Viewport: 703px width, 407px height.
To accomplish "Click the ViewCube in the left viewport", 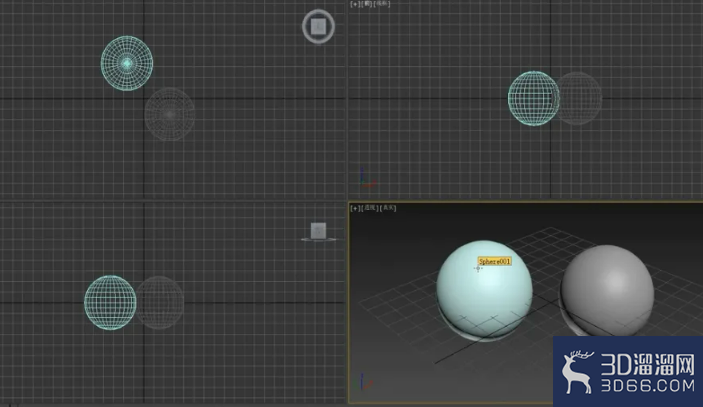I will (x=318, y=231).
